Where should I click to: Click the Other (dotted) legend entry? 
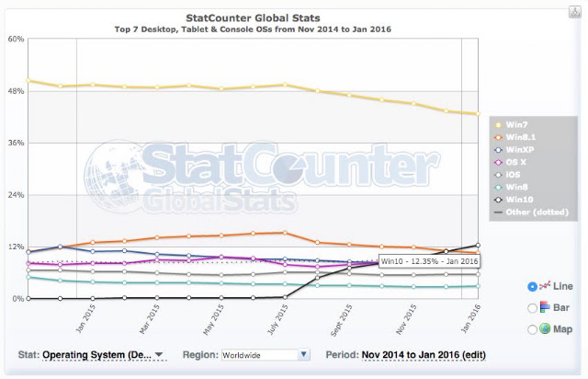click(x=531, y=212)
